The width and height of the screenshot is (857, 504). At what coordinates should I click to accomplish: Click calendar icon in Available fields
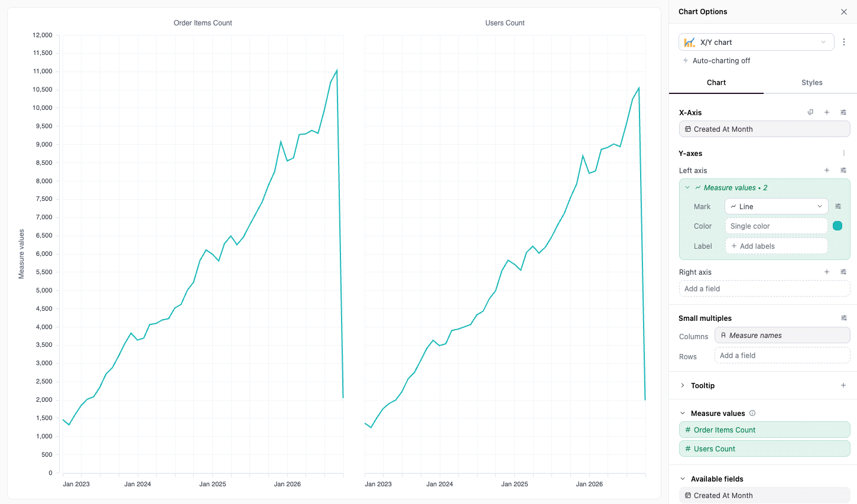tap(688, 495)
